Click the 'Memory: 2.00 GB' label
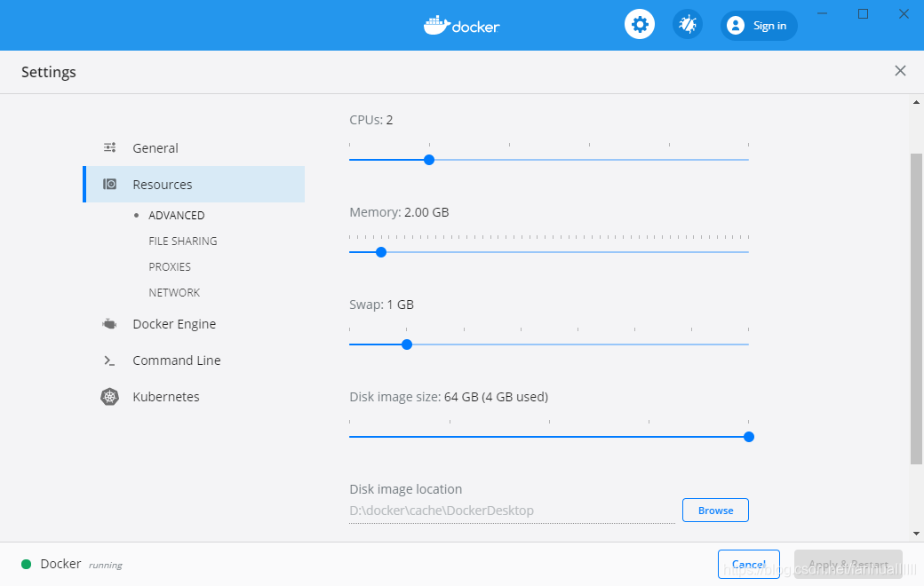Viewport: 924px width, 586px height. (x=399, y=212)
